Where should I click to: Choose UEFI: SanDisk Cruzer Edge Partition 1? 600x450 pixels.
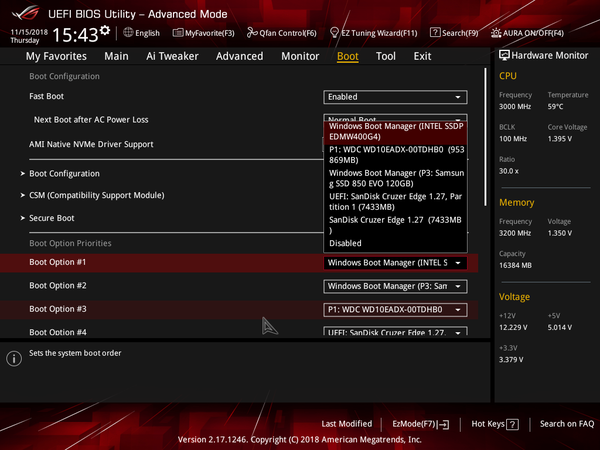pos(395,202)
